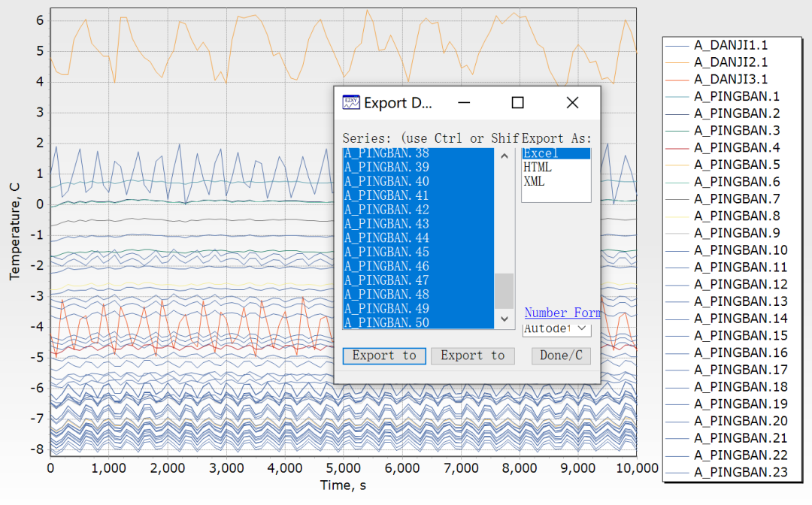Image resolution: width=812 pixels, height=505 pixels.
Task: Select A_PINGBAN.42 in the series list
Action: tap(418, 210)
